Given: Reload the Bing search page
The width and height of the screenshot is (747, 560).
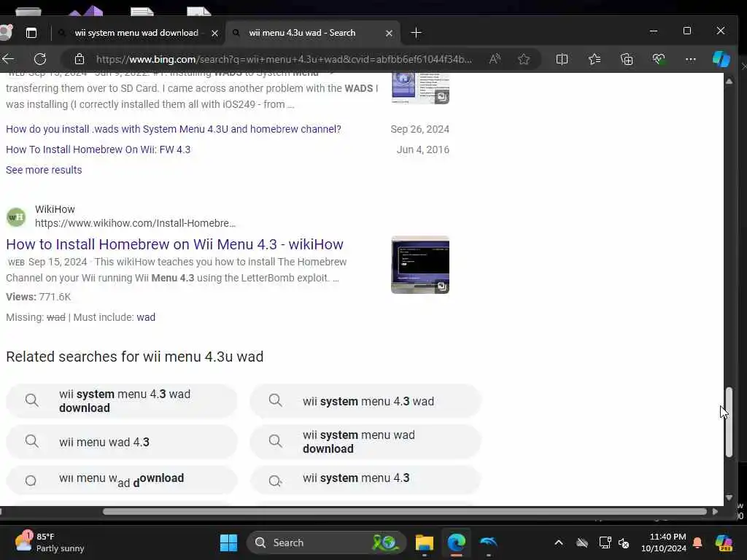Looking at the screenshot, I should pyautogui.click(x=40, y=59).
